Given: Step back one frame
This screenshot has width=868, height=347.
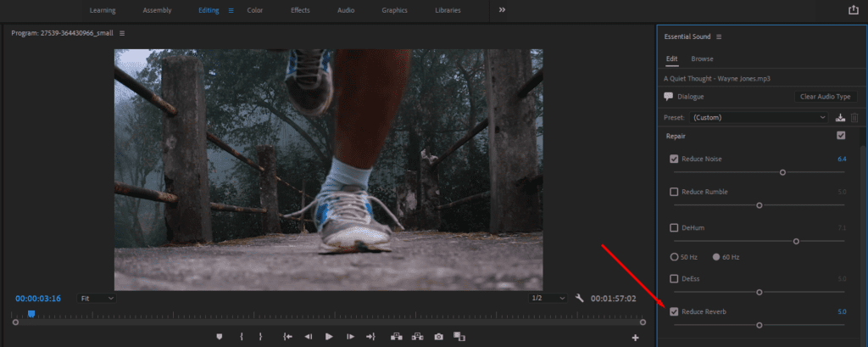Looking at the screenshot, I should point(309,337).
